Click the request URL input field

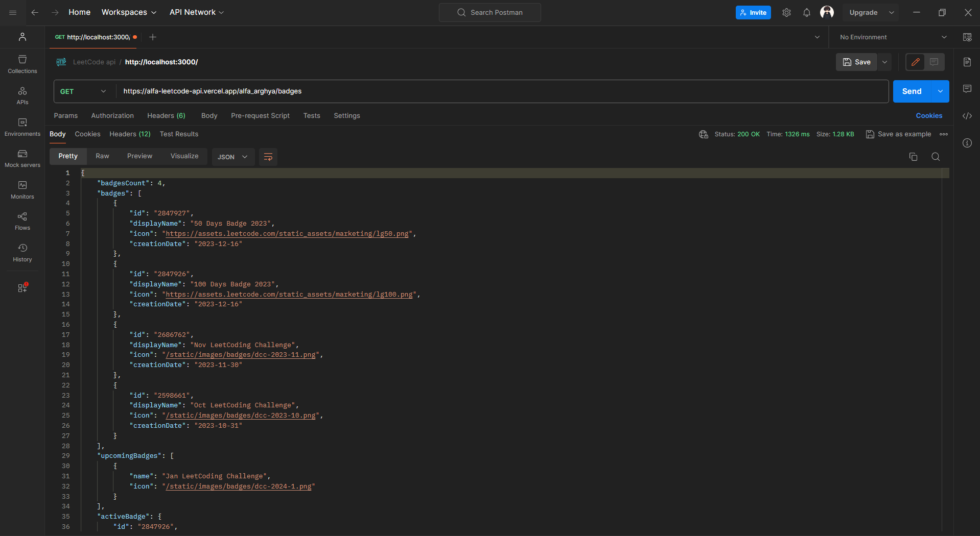click(x=501, y=91)
